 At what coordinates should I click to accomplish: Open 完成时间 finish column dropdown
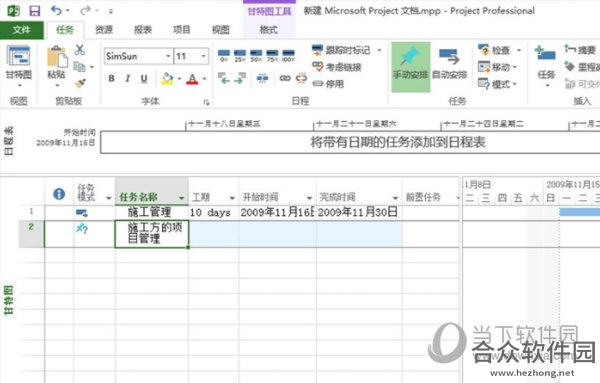pos(395,198)
